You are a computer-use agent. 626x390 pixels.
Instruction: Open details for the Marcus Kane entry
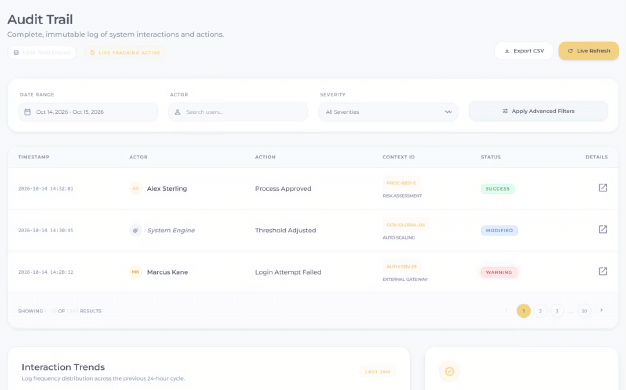pyautogui.click(x=603, y=271)
